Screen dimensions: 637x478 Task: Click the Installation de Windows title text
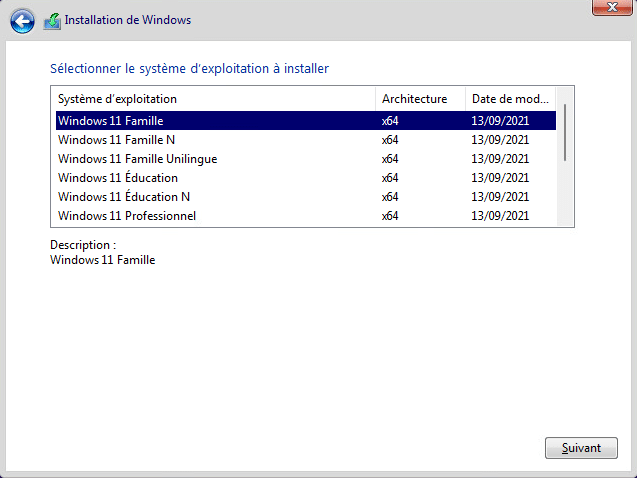coord(127,20)
